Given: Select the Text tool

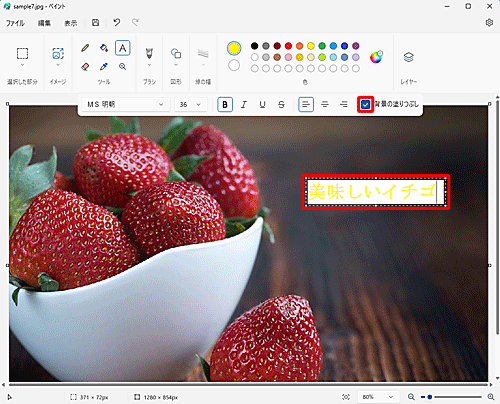Looking at the screenshot, I should [123, 48].
